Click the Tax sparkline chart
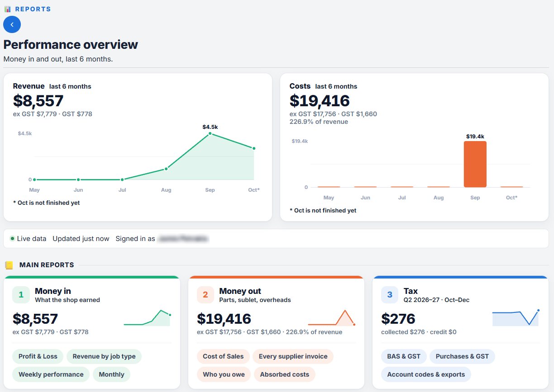The image size is (554, 392). (516, 318)
